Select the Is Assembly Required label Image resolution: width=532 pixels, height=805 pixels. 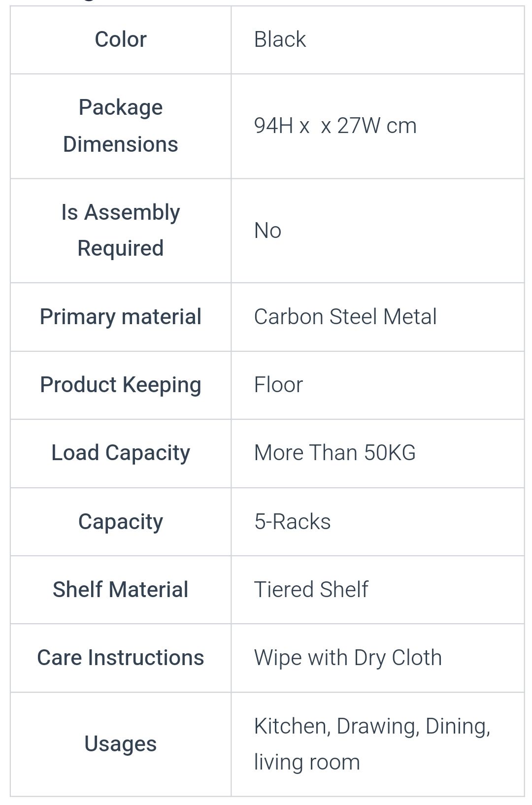[x=121, y=231]
